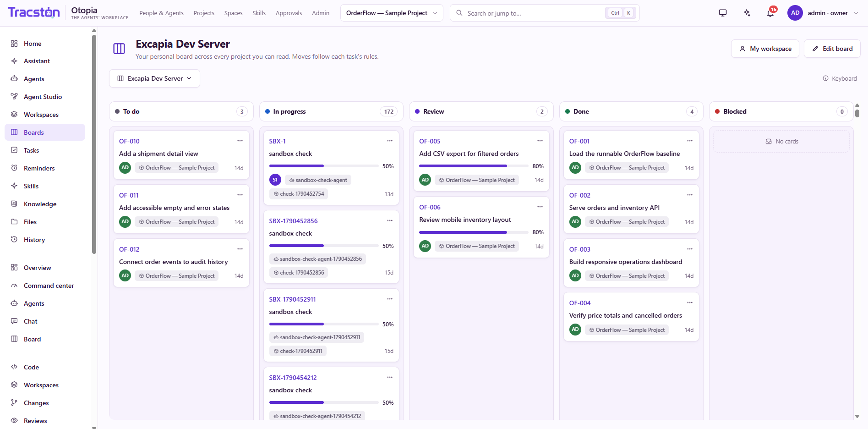The width and height of the screenshot is (868, 429).
Task: Click the sandbox-check-agent tag on SBX-1
Action: (318, 180)
